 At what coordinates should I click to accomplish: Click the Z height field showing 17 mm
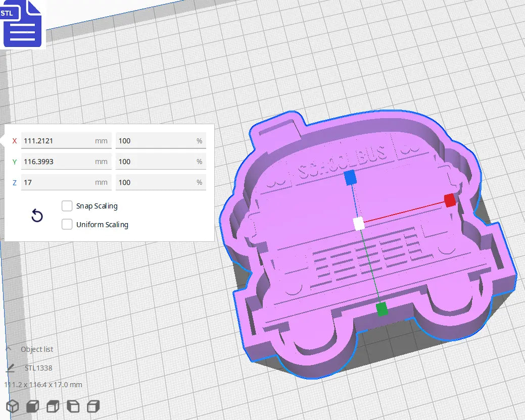pos(66,182)
